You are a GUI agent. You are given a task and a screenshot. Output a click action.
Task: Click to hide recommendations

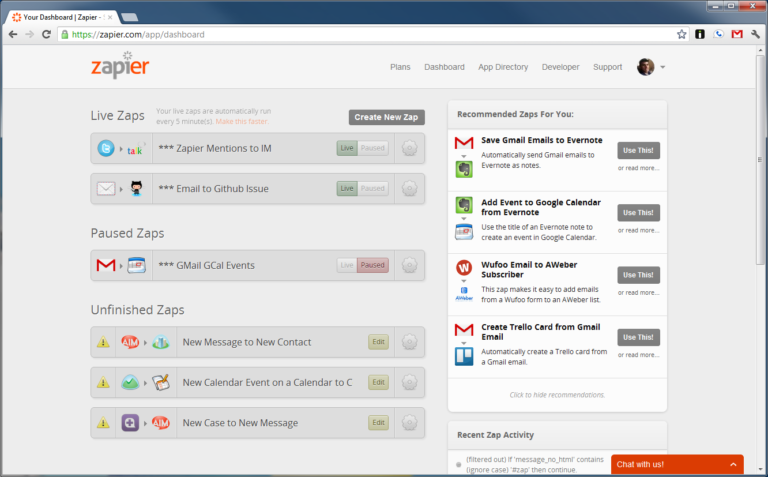click(557, 395)
